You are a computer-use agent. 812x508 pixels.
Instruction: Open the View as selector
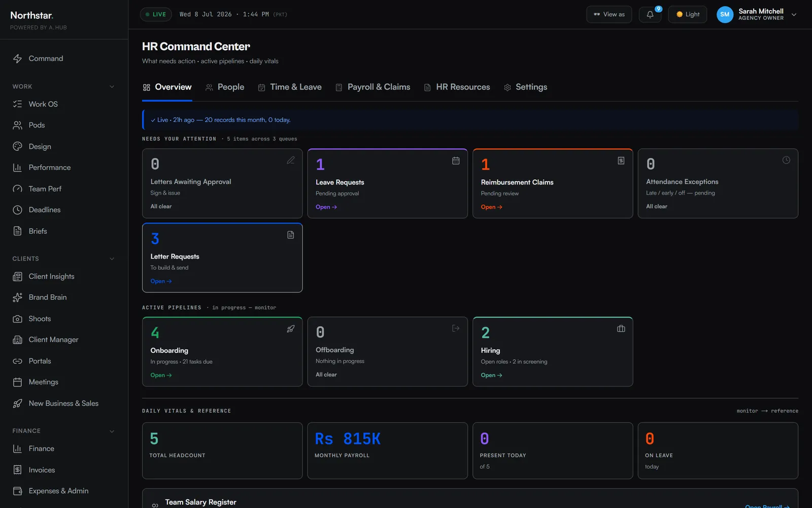point(609,15)
